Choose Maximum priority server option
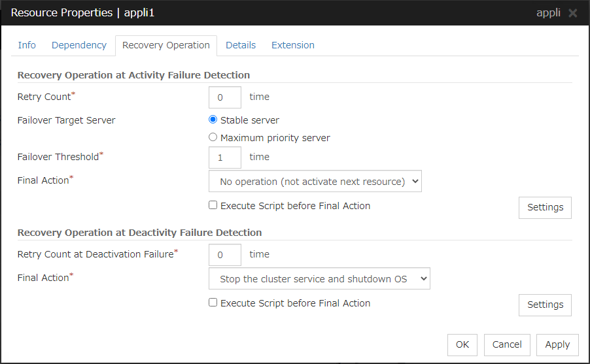Screen dimensions: 590x364 click(213, 138)
